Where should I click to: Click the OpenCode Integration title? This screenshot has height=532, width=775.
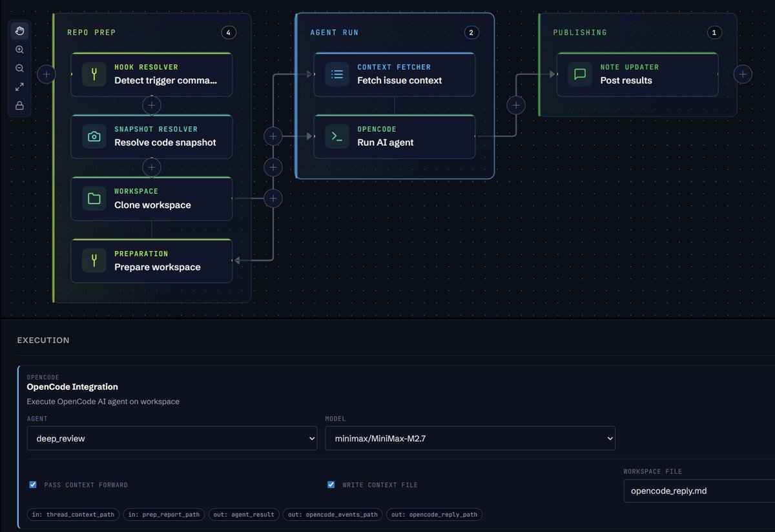coord(72,387)
